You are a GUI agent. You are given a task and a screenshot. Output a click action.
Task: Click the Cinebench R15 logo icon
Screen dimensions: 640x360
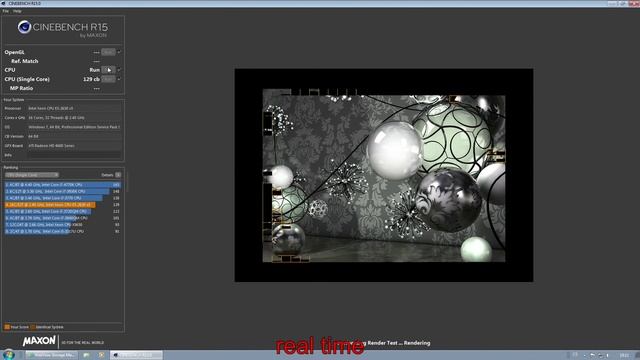[x=24, y=27]
